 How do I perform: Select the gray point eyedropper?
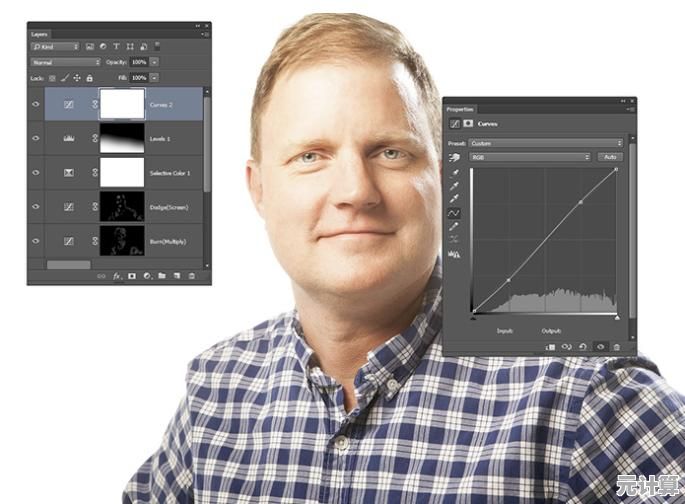point(454,186)
